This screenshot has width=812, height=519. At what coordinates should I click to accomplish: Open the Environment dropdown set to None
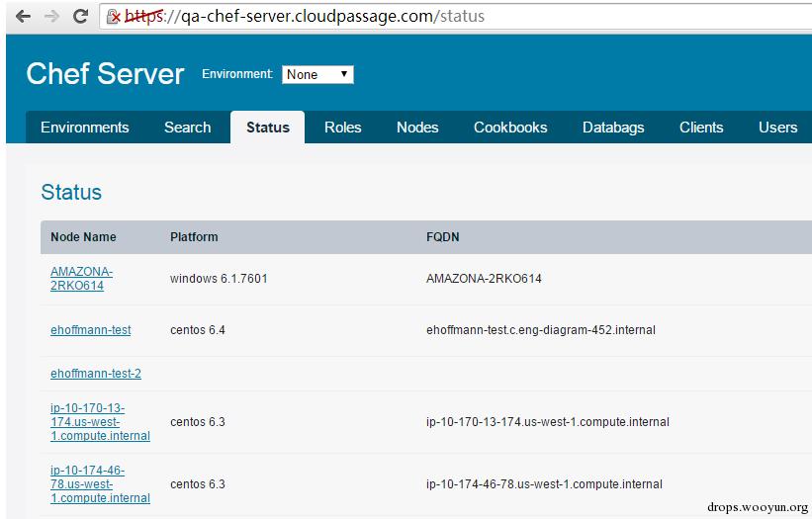coord(317,74)
